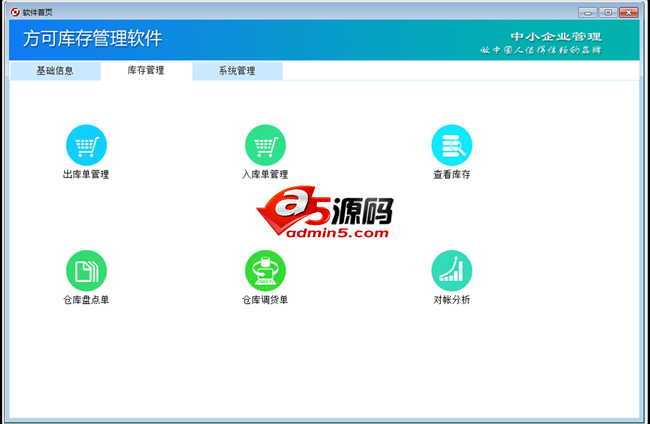650x424 pixels.
Task: Click the 软件首页 window title text
Action: (x=37, y=12)
